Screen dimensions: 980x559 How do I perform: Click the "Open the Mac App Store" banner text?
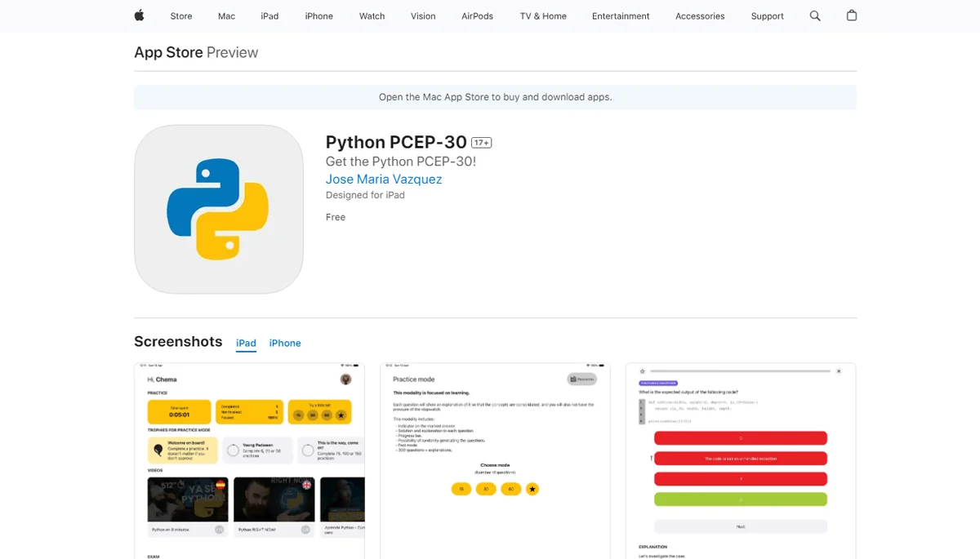[495, 97]
